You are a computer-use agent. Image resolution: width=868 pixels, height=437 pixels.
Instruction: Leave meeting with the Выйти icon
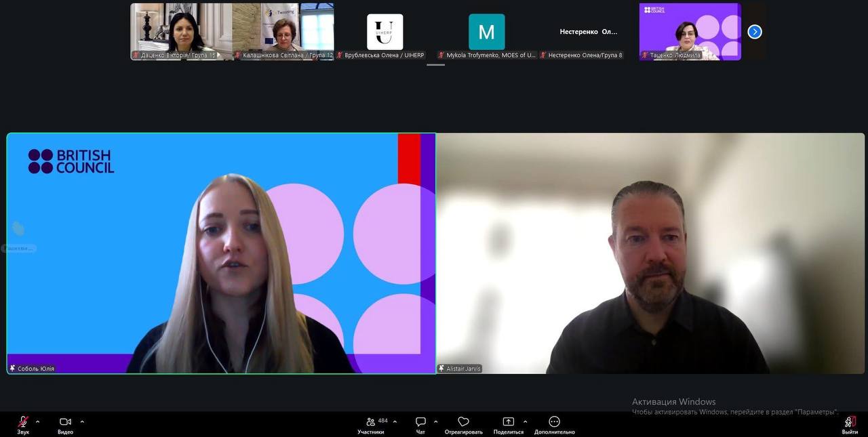tap(850, 421)
